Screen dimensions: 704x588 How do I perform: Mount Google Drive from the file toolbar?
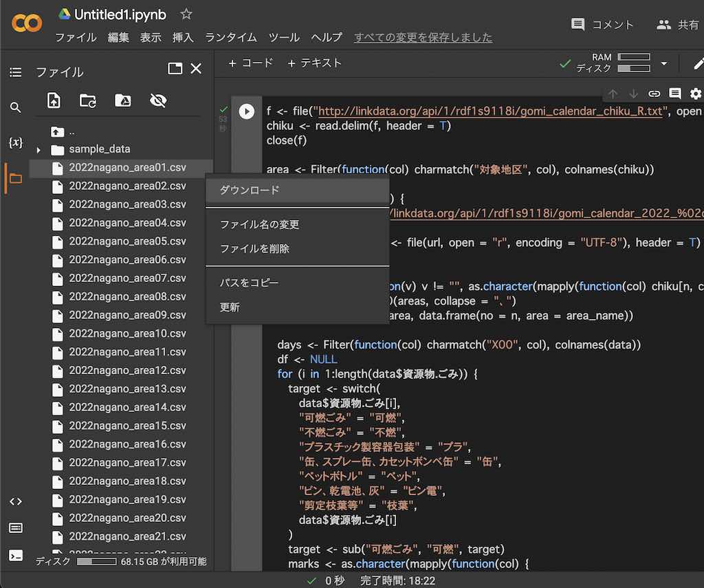(x=122, y=101)
